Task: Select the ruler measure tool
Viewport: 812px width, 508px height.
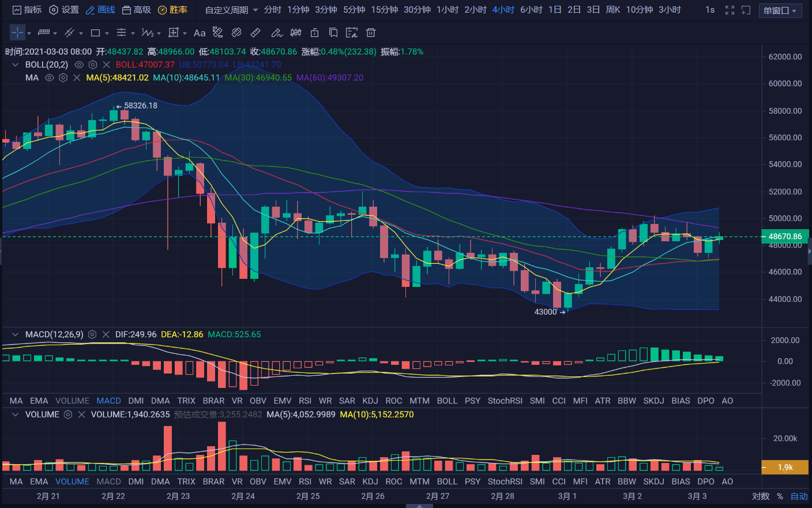Action: (x=255, y=33)
